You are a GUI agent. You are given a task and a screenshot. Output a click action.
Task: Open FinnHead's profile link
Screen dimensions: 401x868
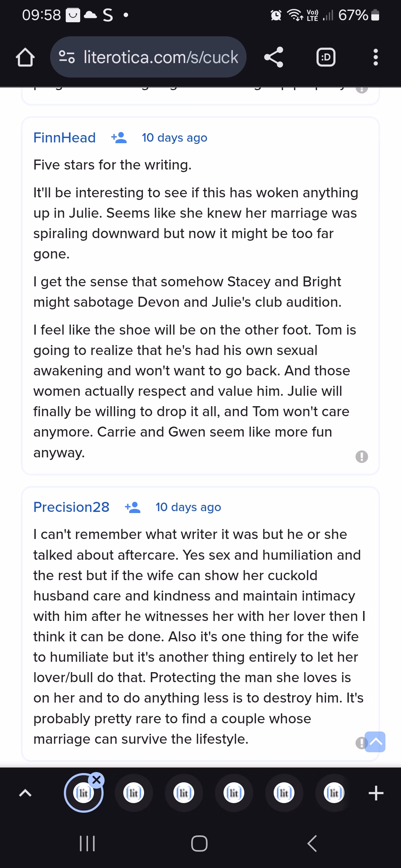[65, 138]
